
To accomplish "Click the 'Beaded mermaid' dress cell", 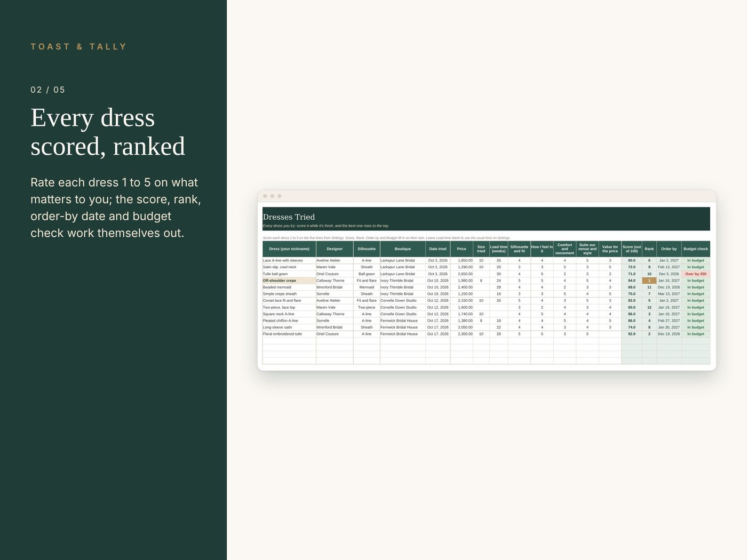I will [289, 287].
